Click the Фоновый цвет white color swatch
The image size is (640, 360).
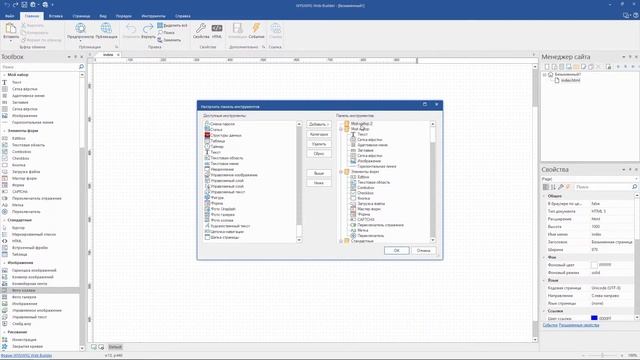594,265
